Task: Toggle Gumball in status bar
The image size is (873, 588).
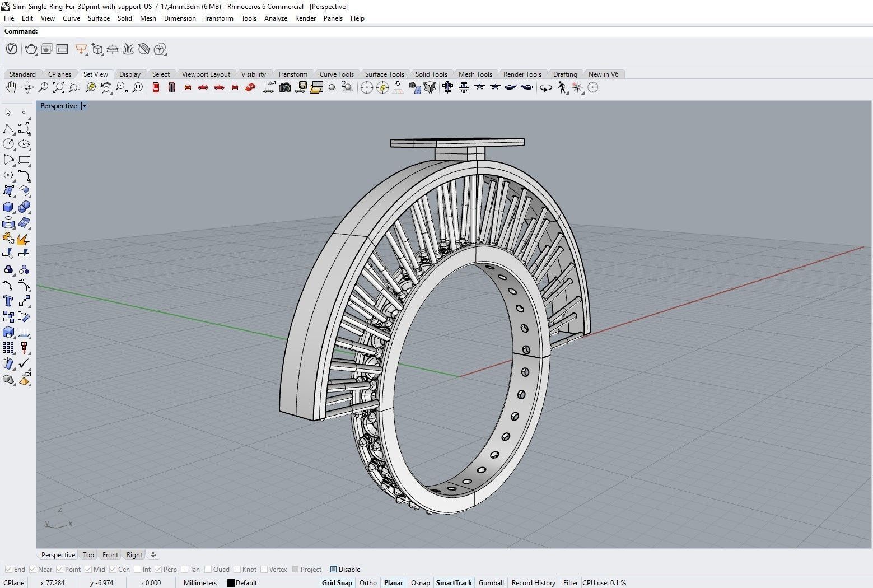Action: point(491,583)
